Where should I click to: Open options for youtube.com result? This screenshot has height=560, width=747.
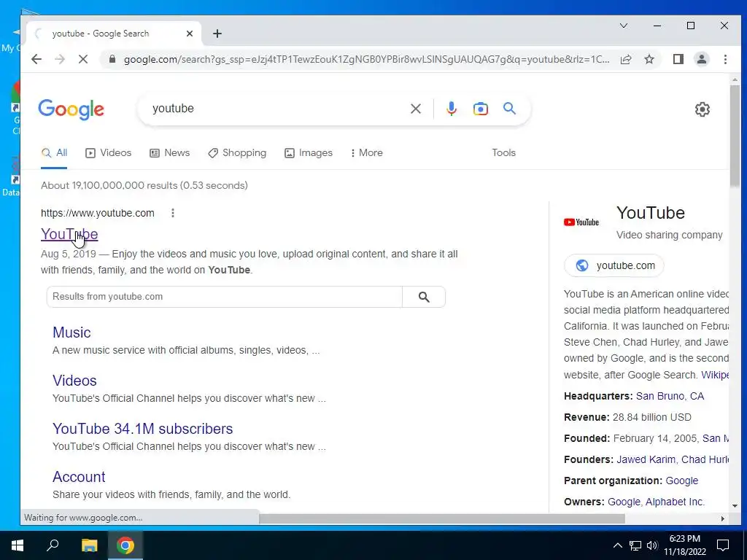[173, 213]
